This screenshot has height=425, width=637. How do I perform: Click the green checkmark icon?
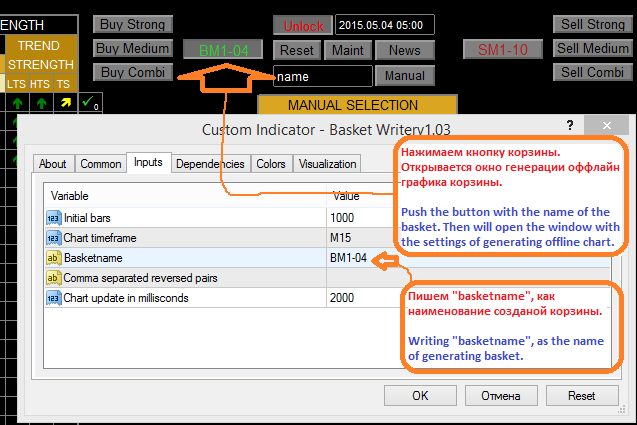click(x=90, y=102)
